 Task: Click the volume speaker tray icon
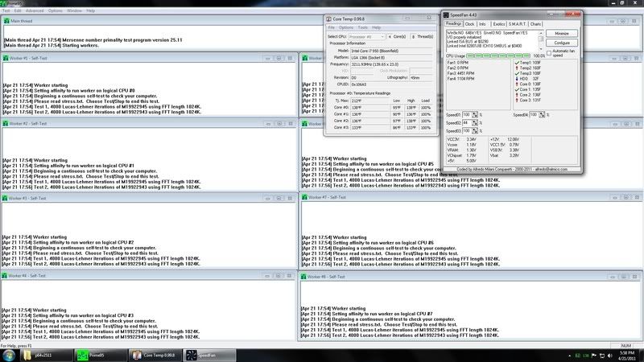click(x=610, y=356)
